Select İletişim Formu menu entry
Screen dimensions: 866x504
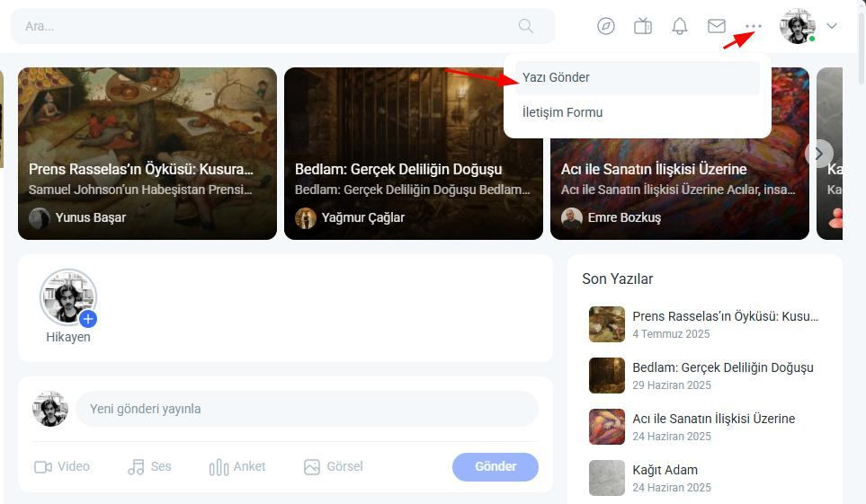pyautogui.click(x=638, y=112)
